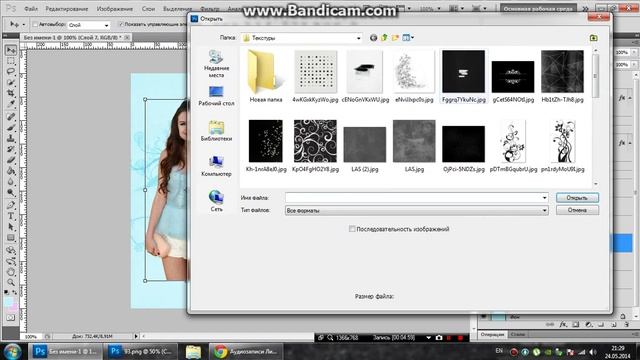The height and width of the screenshot is (360, 640).
Task: Select the Rectangular Marquee tool
Action: click(x=11, y=61)
